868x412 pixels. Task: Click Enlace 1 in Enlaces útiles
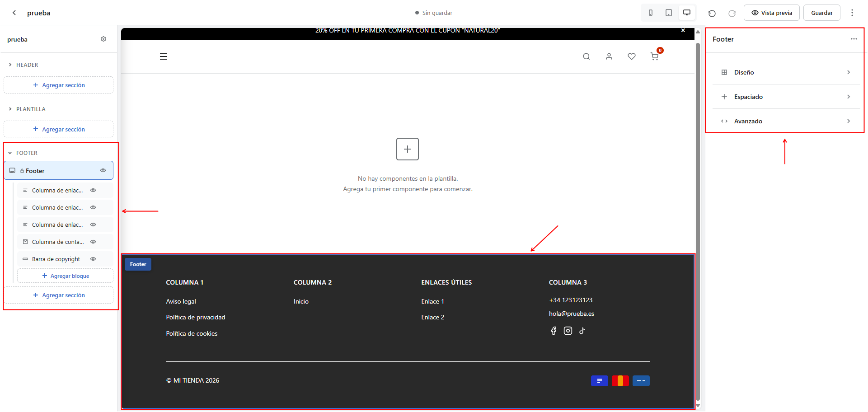[433, 301]
